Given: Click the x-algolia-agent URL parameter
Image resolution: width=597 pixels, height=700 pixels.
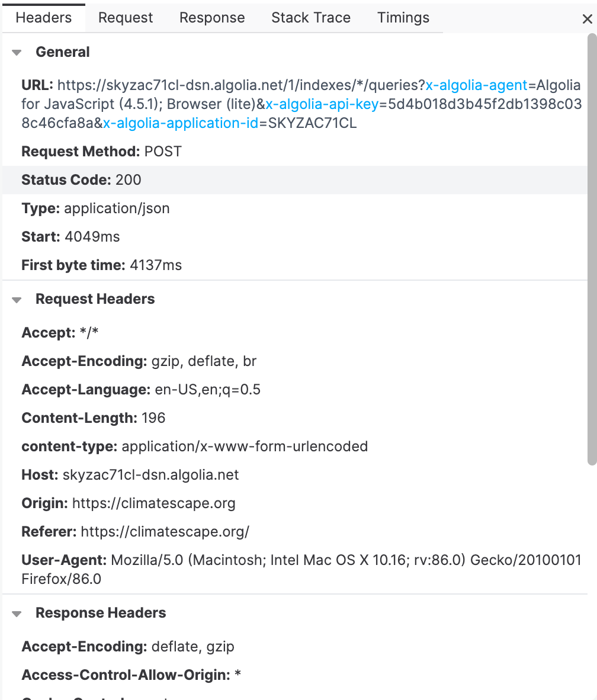Looking at the screenshot, I should [x=476, y=85].
